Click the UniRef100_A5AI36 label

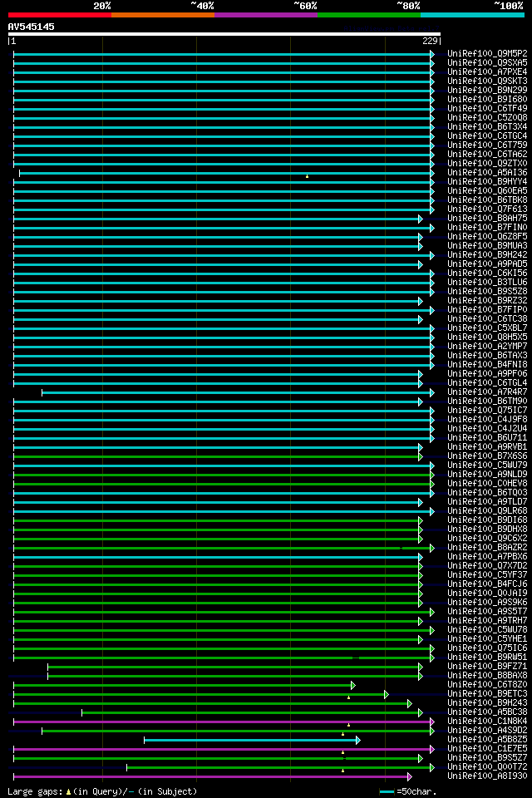(487, 173)
